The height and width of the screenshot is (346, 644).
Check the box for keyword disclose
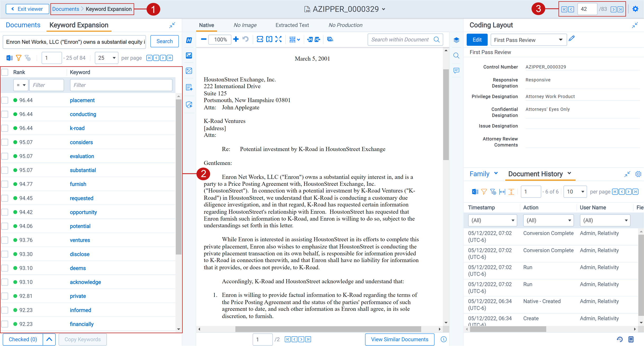[x=5, y=254]
